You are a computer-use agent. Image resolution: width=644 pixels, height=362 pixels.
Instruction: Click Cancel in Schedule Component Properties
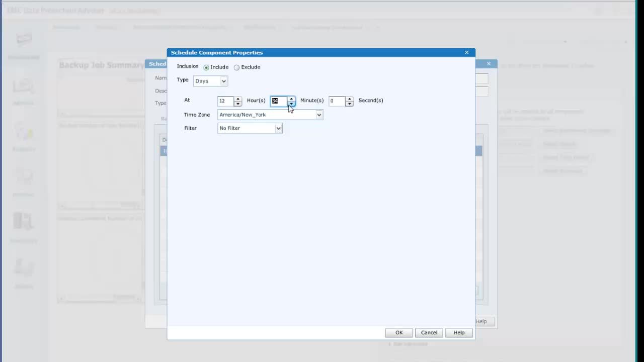pos(429,333)
